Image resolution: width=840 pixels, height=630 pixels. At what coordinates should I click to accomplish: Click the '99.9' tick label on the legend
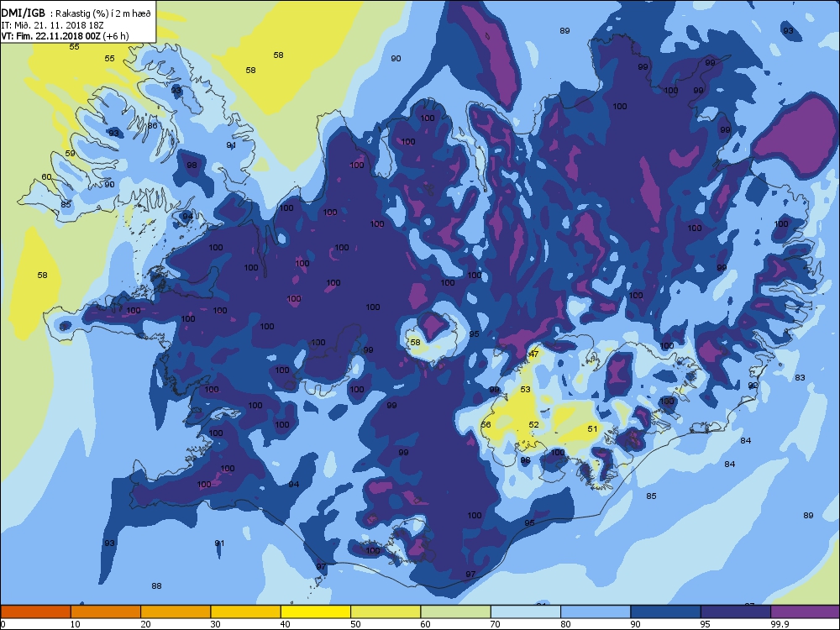point(780,624)
